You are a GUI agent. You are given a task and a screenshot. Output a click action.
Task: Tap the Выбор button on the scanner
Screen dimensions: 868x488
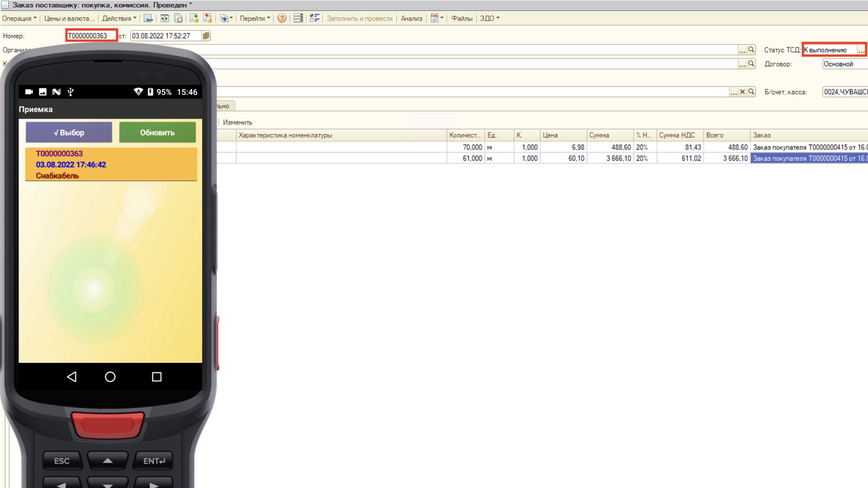click(x=69, y=132)
